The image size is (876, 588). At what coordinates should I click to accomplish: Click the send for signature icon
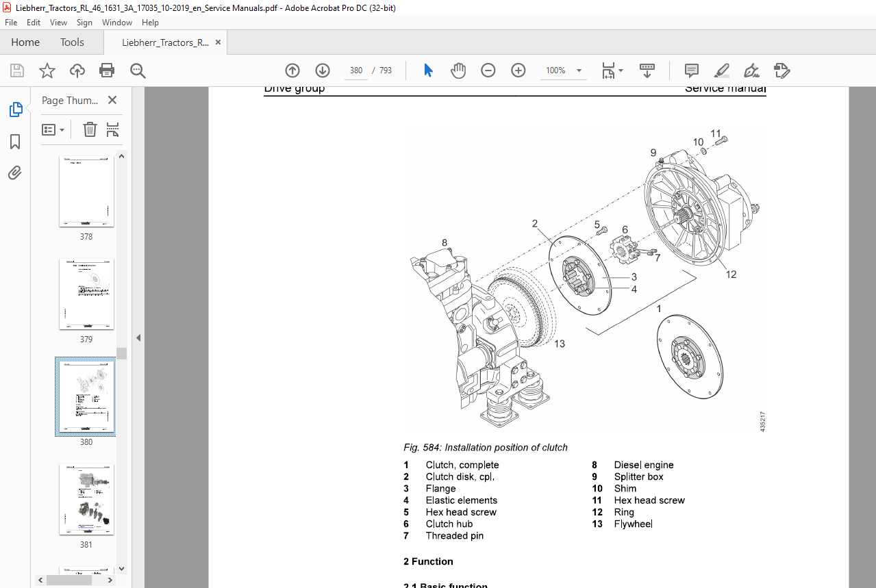pyautogui.click(x=781, y=71)
